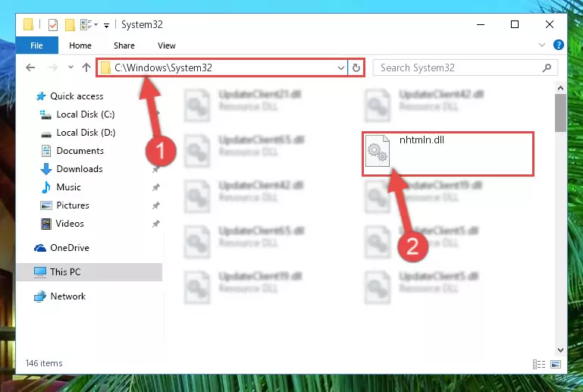Click the This PC monitor icon
This screenshot has height=392, width=583.
[x=40, y=273]
